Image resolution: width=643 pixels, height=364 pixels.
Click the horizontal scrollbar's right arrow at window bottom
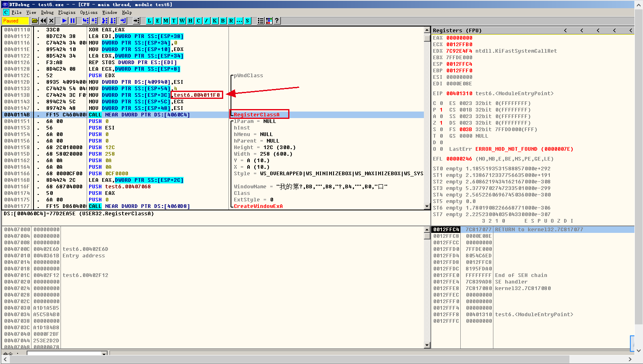pyautogui.click(x=630, y=360)
